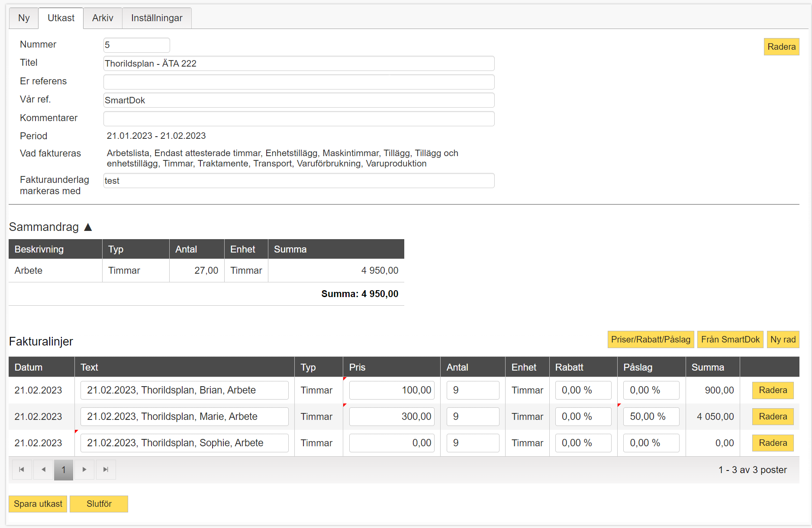Go to next page in pager
Screen dimensions: 812x528
click(84, 470)
